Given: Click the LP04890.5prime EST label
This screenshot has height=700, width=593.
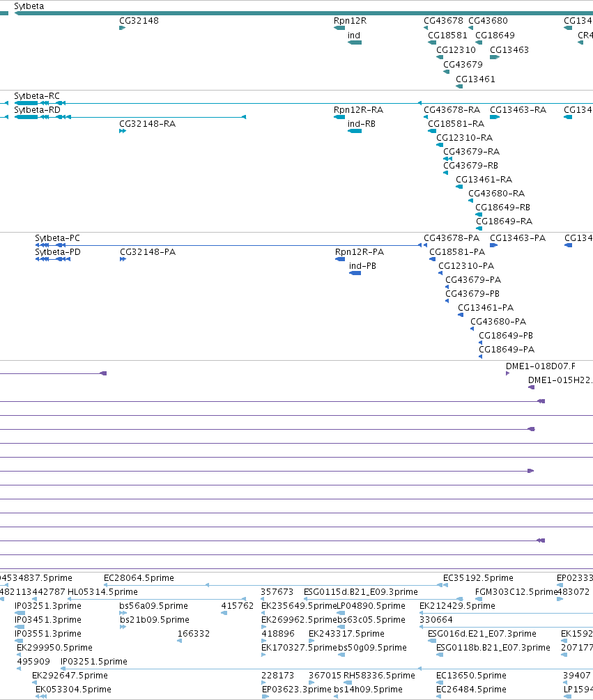Looking at the screenshot, I should (x=371, y=606).
